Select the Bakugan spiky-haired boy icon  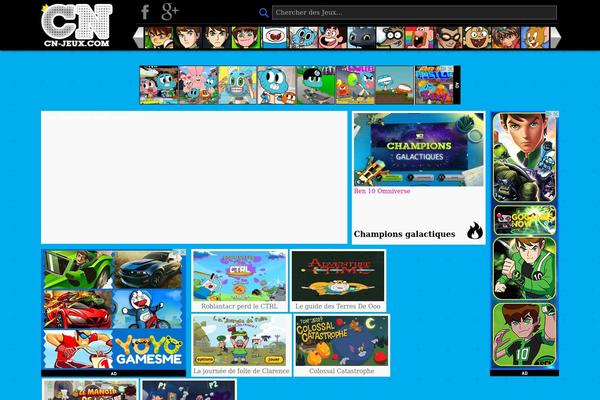[x=506, y=38]
